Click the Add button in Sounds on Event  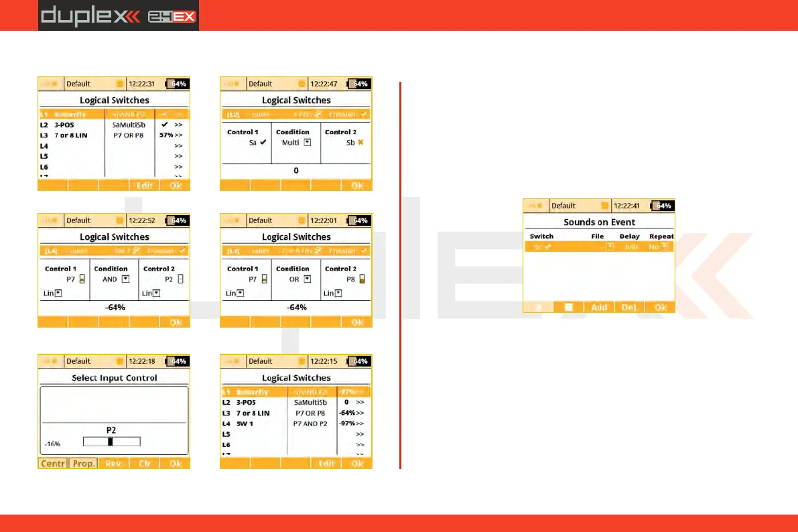[x=599, y=308]
